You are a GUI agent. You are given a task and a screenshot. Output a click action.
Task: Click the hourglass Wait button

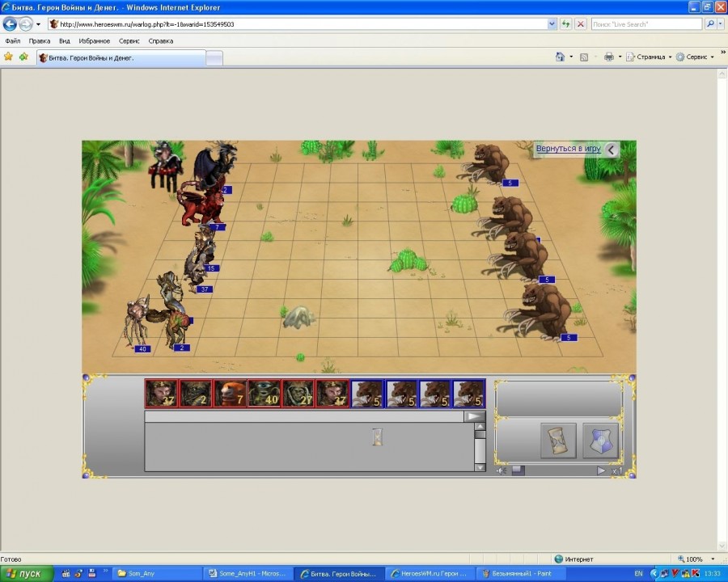click(558, 441)
